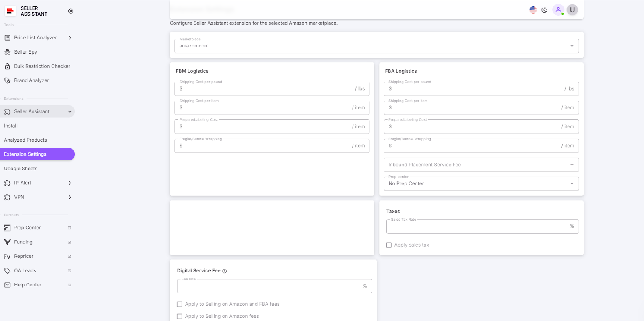
Task: Click FBM Fragile/Bubble Wrapping field
Action: (272, 146)
